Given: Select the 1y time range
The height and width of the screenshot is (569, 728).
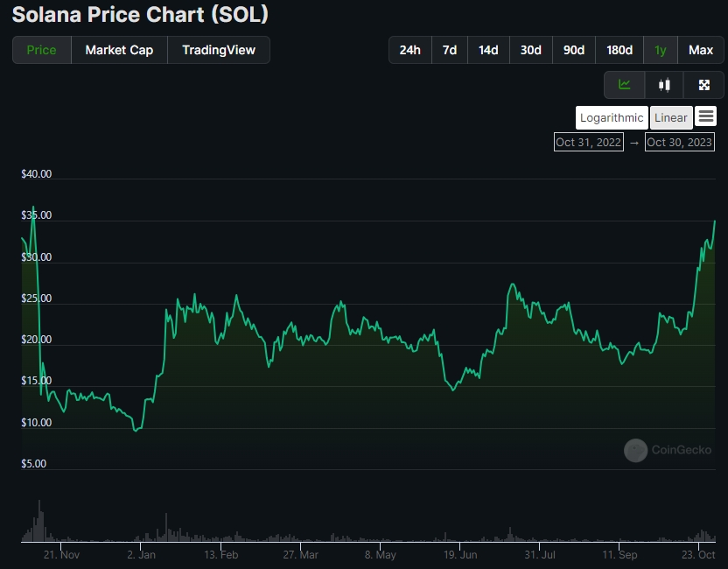Looking at the screenshot, I should click(x=661, y=50).
